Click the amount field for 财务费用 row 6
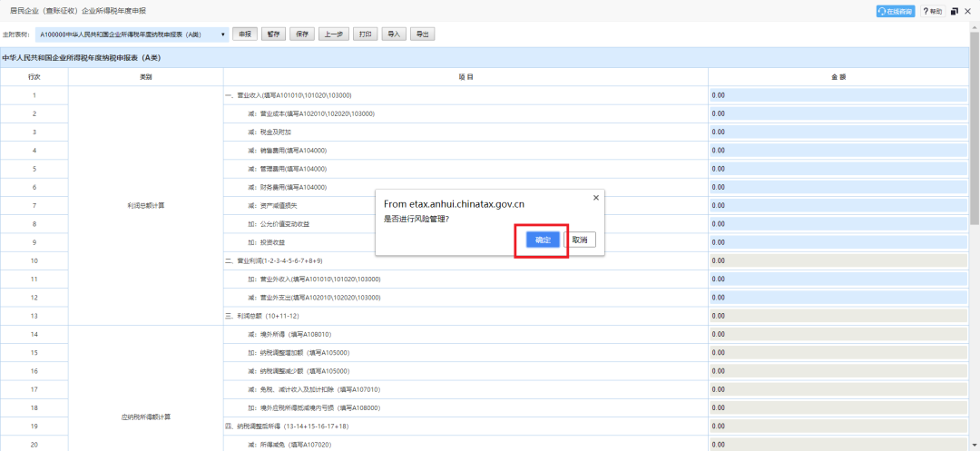 click(838, 188)
